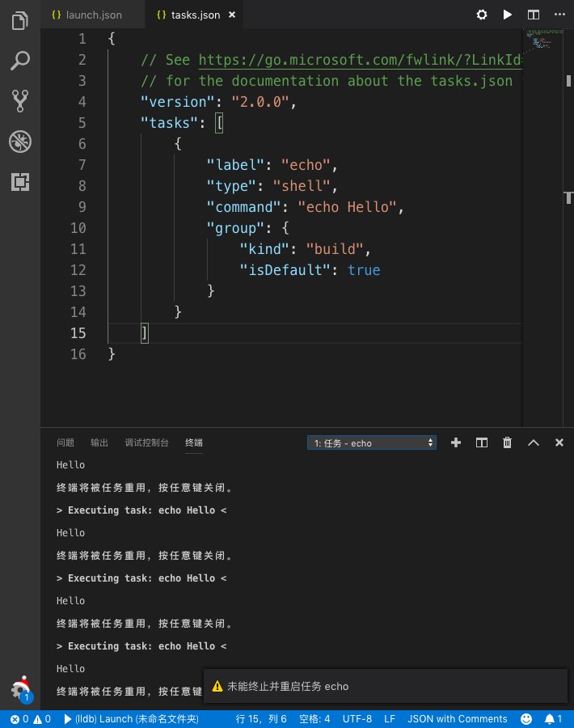Open the Search view icon
The width and height of the screenshot is (574, 728).
coord(19,61)
